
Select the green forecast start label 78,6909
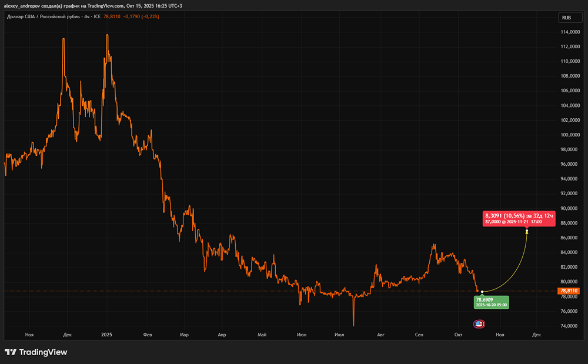point(491,302)
